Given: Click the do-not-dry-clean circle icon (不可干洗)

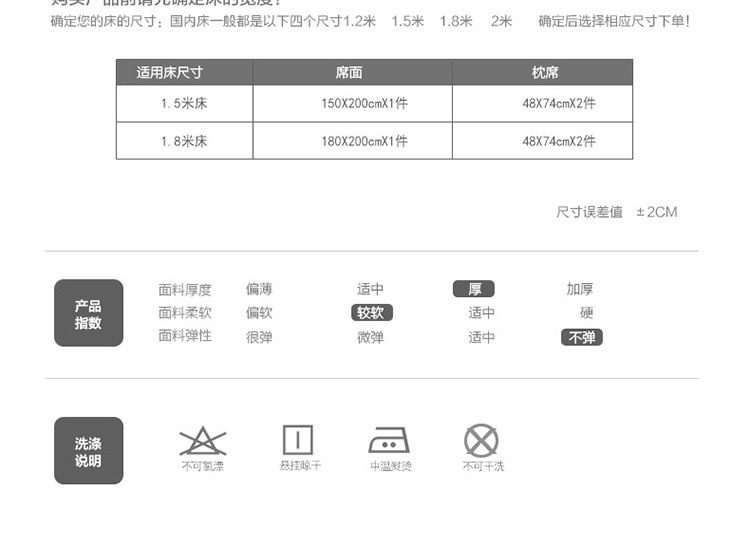Looking at the screenshot, I should pyautogui.click(x=481, y=441).
